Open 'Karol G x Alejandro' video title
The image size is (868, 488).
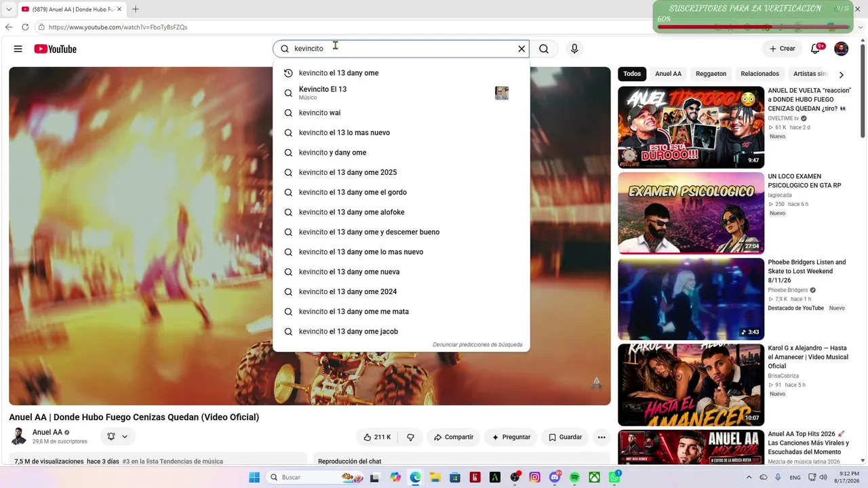coord(808,357)
